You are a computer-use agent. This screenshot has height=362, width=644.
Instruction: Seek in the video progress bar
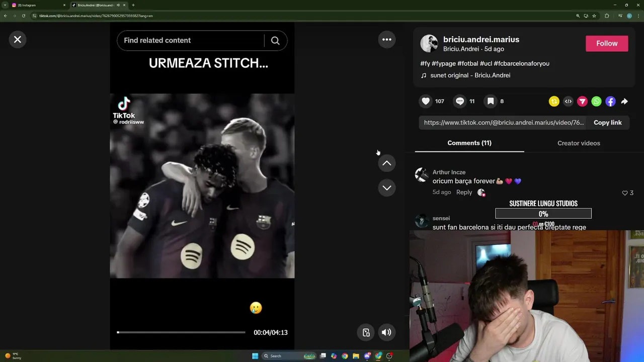181,332
